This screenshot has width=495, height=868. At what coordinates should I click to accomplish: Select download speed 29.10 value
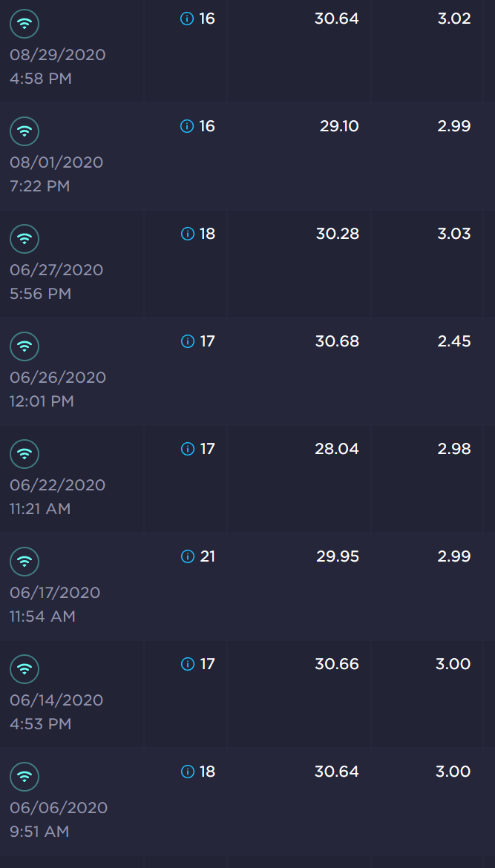tap(339, 126)
